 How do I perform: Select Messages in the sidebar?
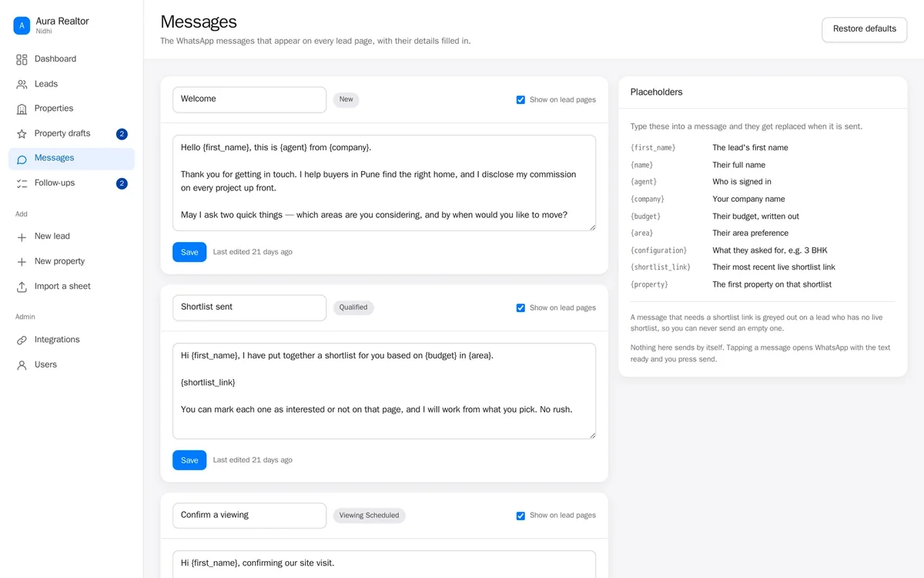(72, 159)
